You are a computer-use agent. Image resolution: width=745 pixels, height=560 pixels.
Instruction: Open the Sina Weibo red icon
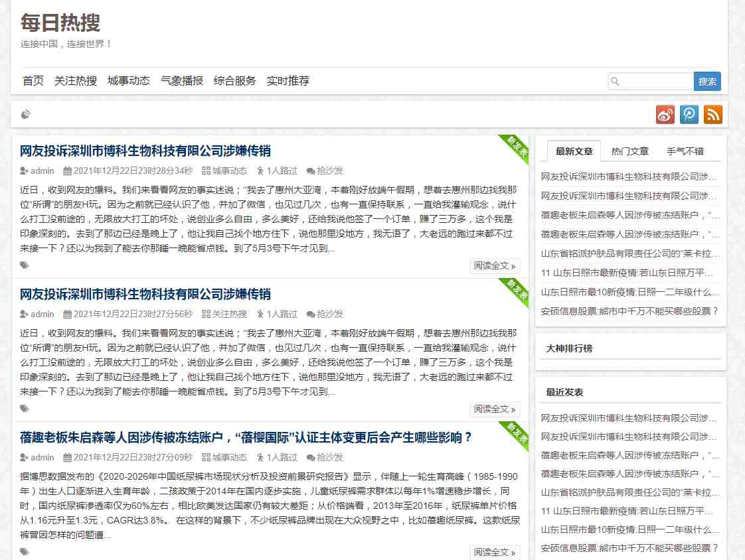pos(665,115)
